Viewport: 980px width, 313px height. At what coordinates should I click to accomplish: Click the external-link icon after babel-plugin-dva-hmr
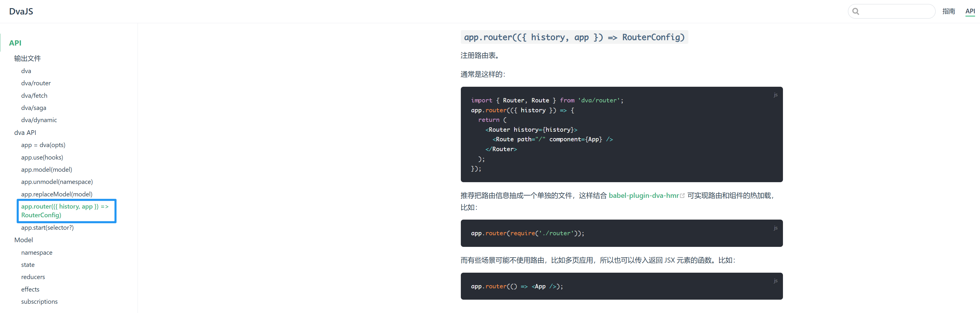point(682,196)
